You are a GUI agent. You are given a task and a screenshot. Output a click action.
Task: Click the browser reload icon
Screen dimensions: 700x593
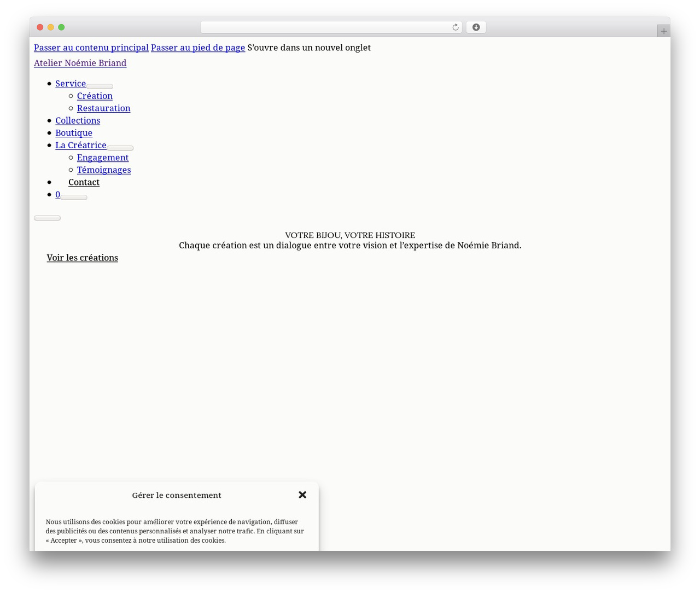click(455, 27)
